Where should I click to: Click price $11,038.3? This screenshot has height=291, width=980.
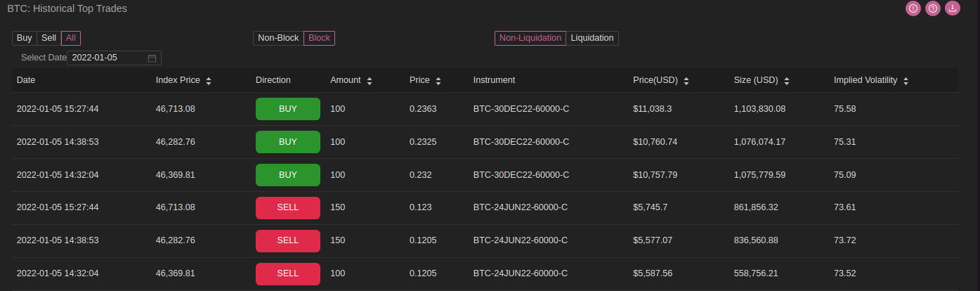[653, 109]
